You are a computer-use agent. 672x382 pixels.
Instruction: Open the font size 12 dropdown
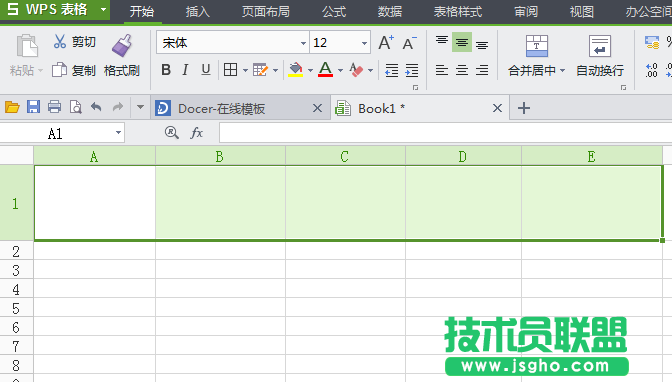click(x=364, y=43)
